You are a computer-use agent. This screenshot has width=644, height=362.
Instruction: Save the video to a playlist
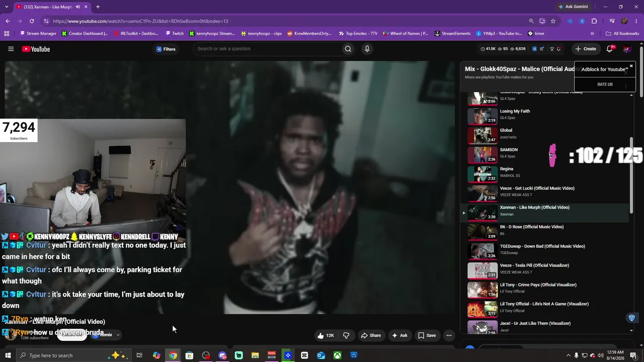[x=427, y=335]
